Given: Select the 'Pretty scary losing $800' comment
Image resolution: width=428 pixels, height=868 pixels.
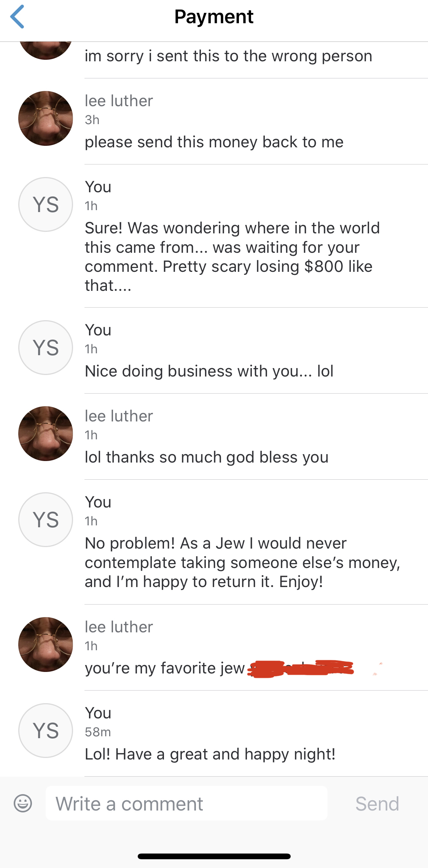Looking at the screenshot, I should tap(232, 257).
